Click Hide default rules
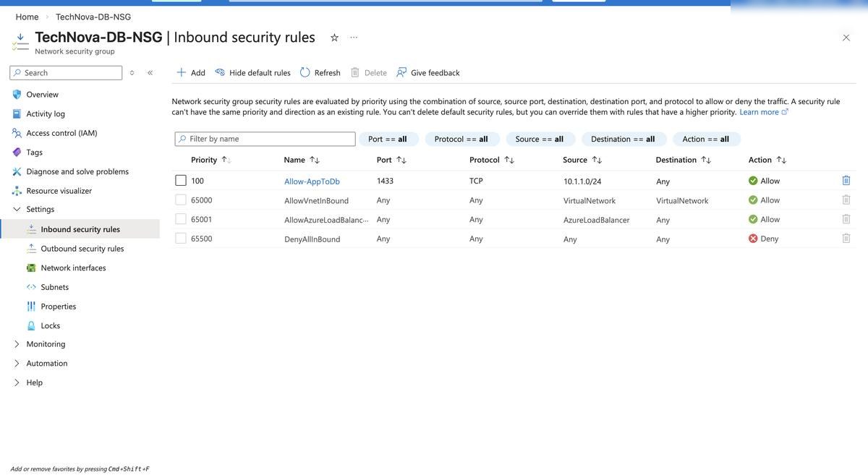 (252, 73)
